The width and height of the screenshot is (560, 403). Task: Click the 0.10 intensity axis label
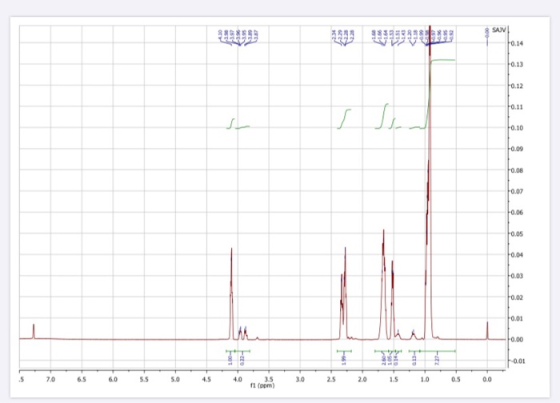click(517, 128)
